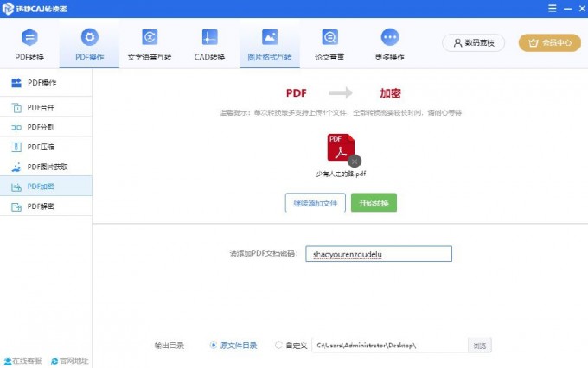Expand the PDF操作 sidebar header
588x368 pixels.
[46, 83]
